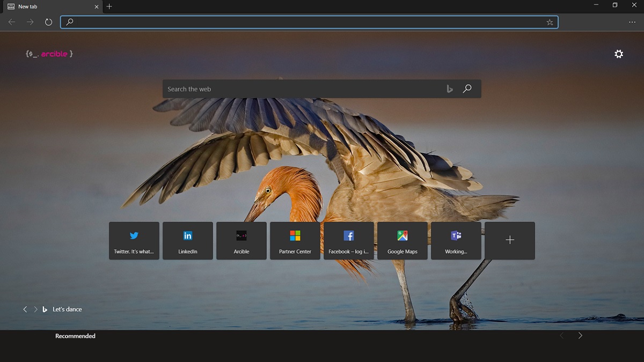Click the magnifier search button in web search
The width and height of the screenshot is (644, 362).
tap(467, 88)
